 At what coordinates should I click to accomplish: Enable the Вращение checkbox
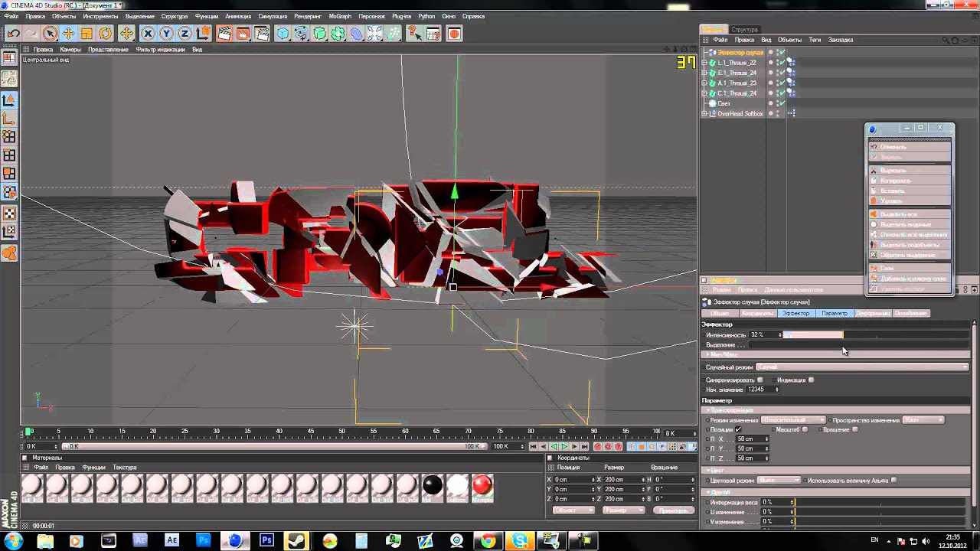[854, 430]
